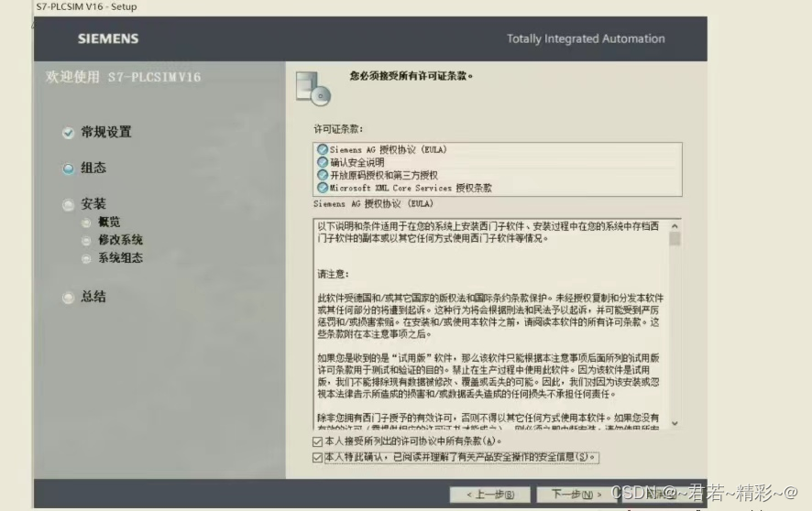This screenshot has width=812, height=511.
Task: Click scroll up arrow of license text
Action: click(675, 226)
